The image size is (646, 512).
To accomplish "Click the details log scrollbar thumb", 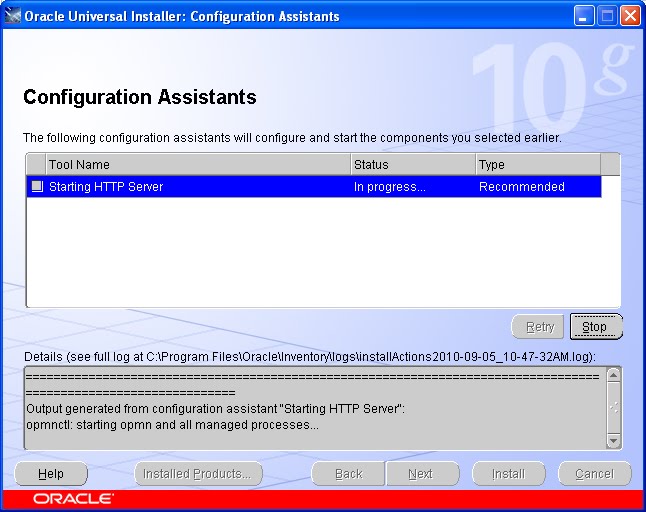I will tap(613, 408).
